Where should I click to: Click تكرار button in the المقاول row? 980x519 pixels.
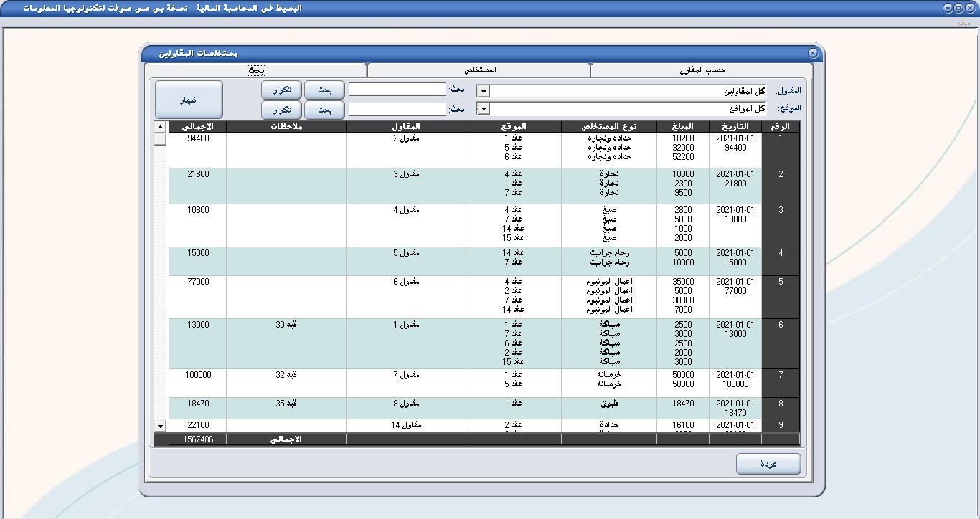click(281, 90)
